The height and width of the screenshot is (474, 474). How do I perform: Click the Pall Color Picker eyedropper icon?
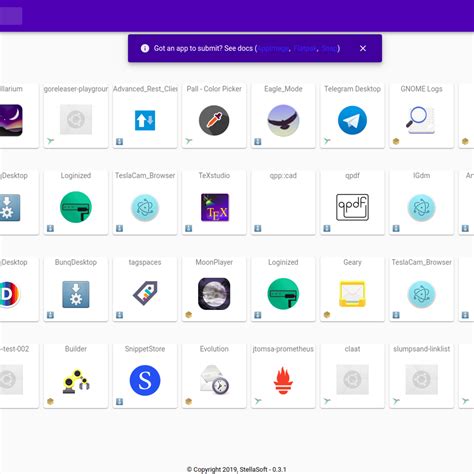214,120
